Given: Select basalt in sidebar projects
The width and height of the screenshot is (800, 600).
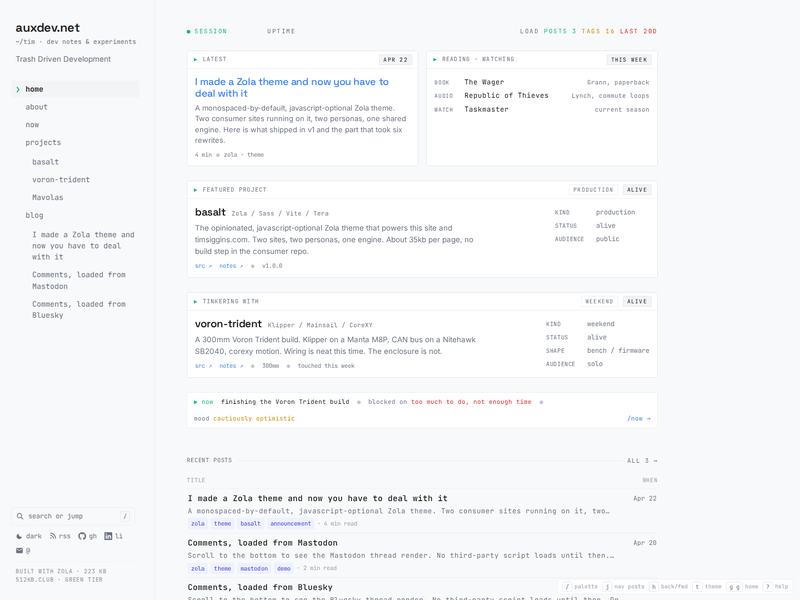Looking at the screenshot, I should [45, 162].
